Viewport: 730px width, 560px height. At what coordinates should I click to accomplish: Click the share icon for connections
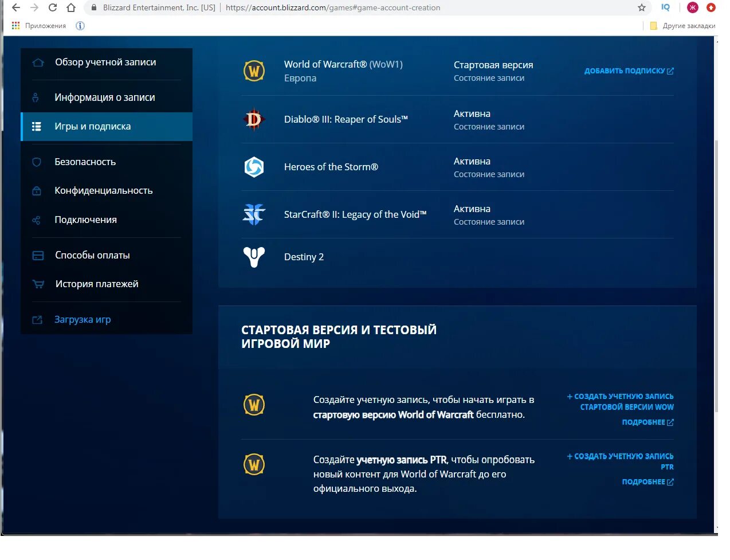(x=36, y=220)
